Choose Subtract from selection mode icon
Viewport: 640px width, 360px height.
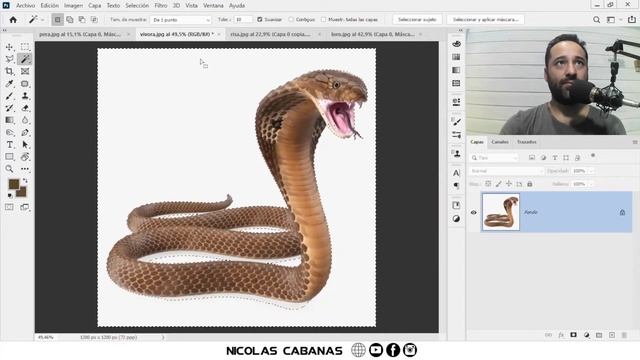tap(82, 20)
